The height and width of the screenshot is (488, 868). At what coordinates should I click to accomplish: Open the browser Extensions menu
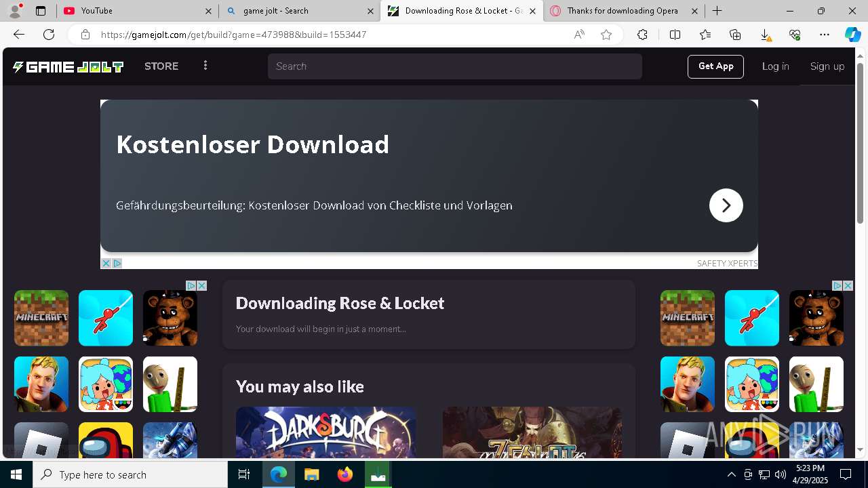[x=642, y=35]
